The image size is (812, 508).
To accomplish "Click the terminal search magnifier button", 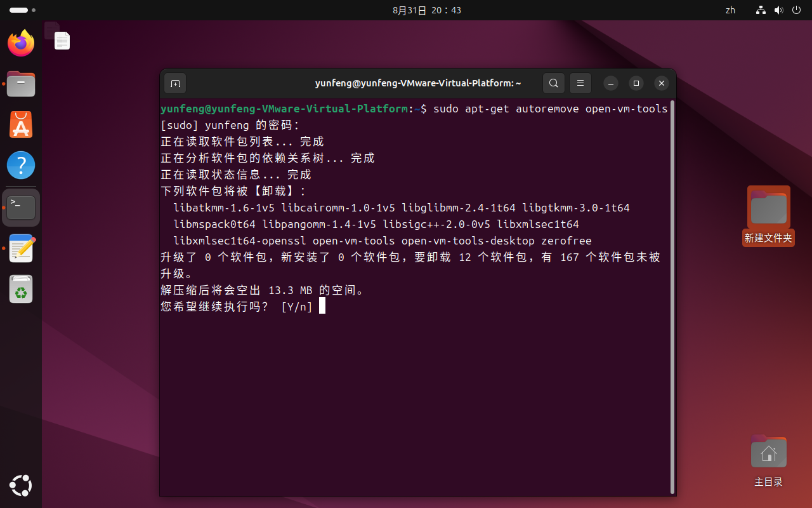I will [x=554, y=83].
